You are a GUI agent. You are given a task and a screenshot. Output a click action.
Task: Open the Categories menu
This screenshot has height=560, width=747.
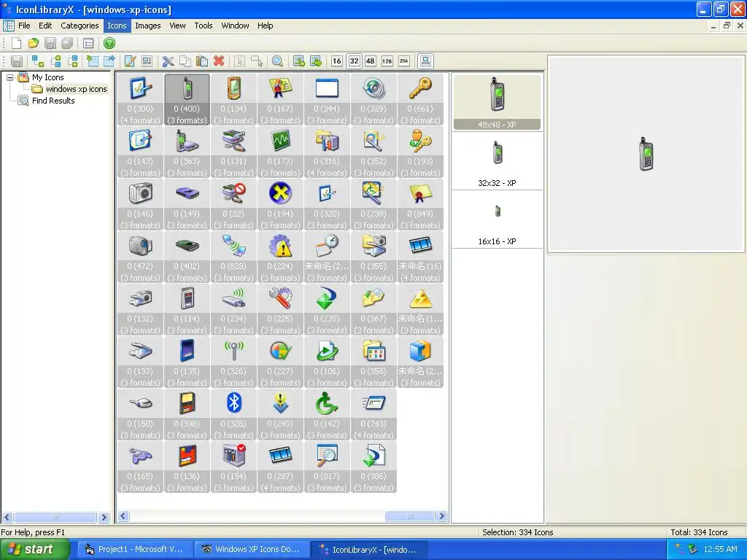[x=80, y=26]
